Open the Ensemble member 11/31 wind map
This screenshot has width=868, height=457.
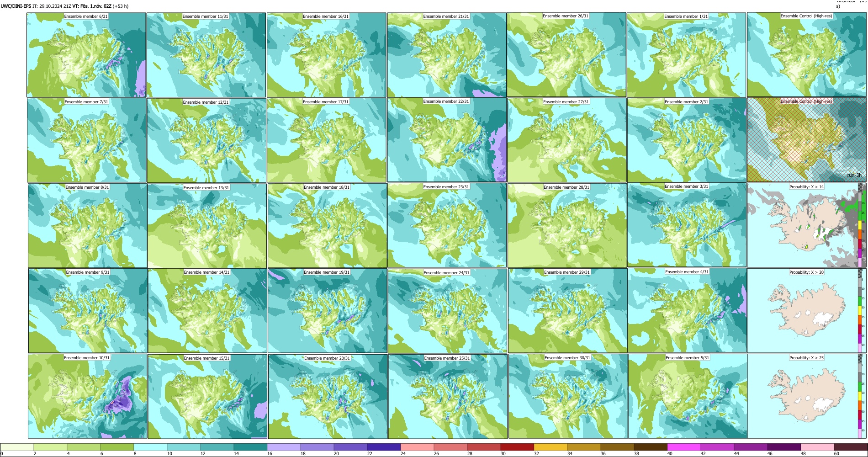(206, 55)
